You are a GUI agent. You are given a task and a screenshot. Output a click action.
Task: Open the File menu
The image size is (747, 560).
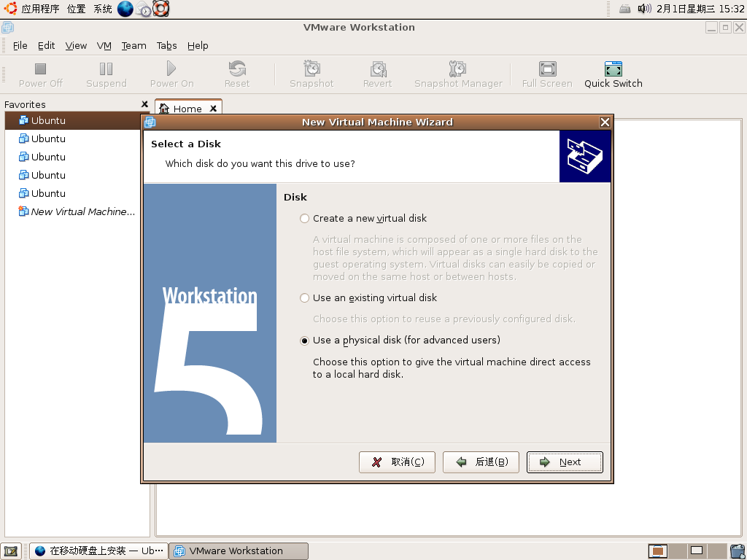[x=20, y=46]
